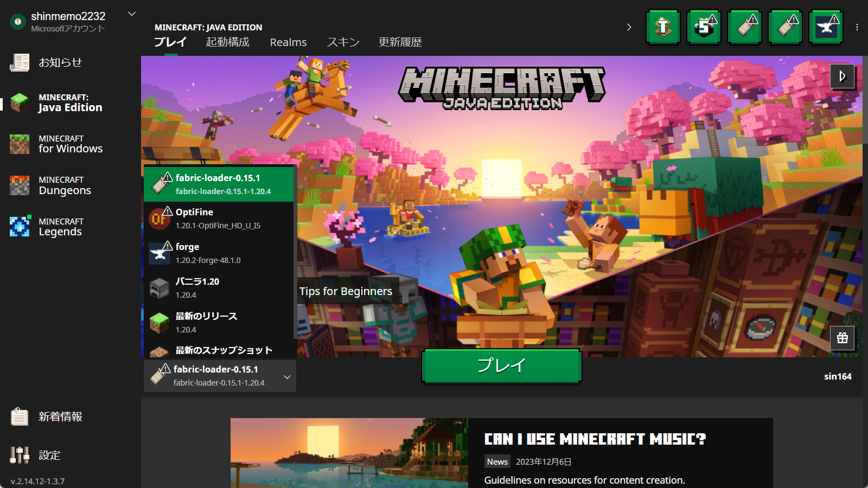868x488 pixels.
Task: Click the News tag on article
Action: tap(497, 461)
